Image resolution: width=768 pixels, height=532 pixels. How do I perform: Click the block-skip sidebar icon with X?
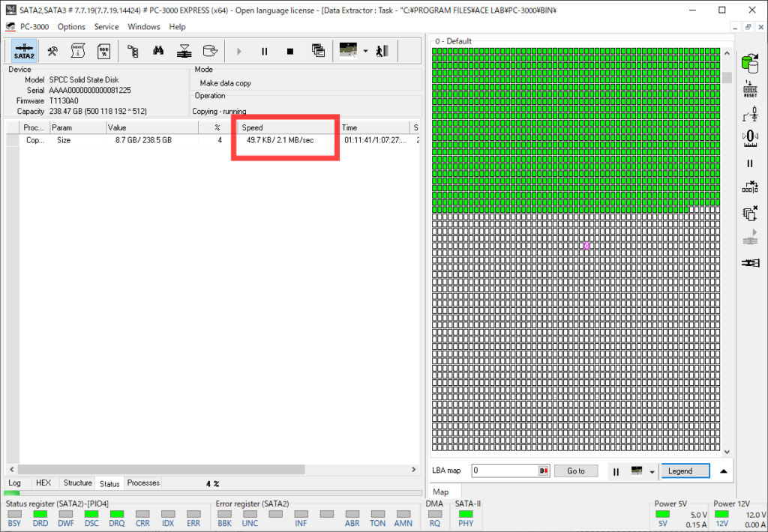pos(750,187)
